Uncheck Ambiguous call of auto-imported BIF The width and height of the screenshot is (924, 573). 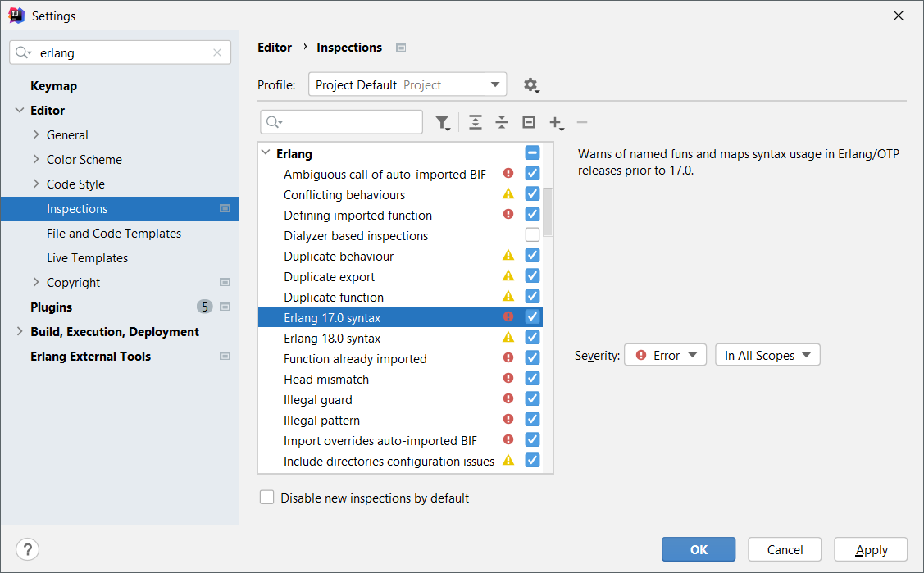[532, 173]
